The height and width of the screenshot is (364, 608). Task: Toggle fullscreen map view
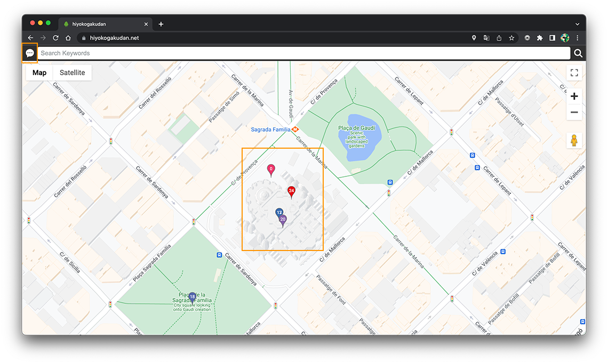click(x=574, y=72)
